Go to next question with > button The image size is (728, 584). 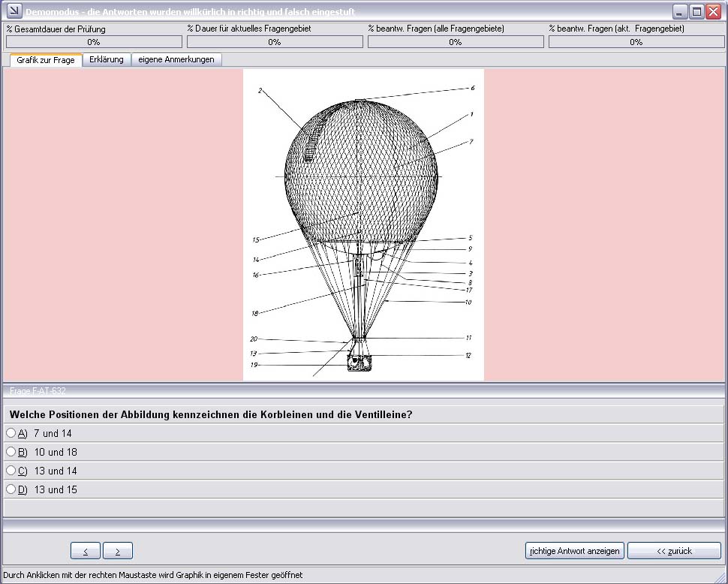pyautogui.click(x=118, y=551)
